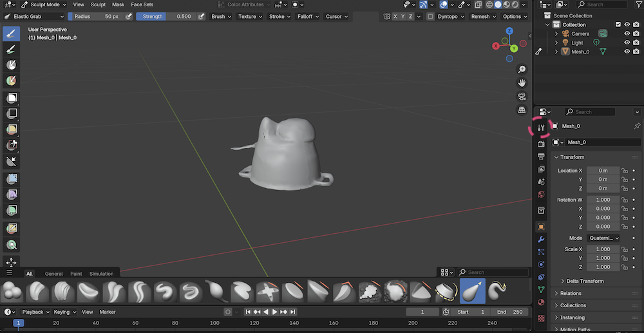
Task: Switch to the Paint brush tab
Action: click(x=76, y=274)
